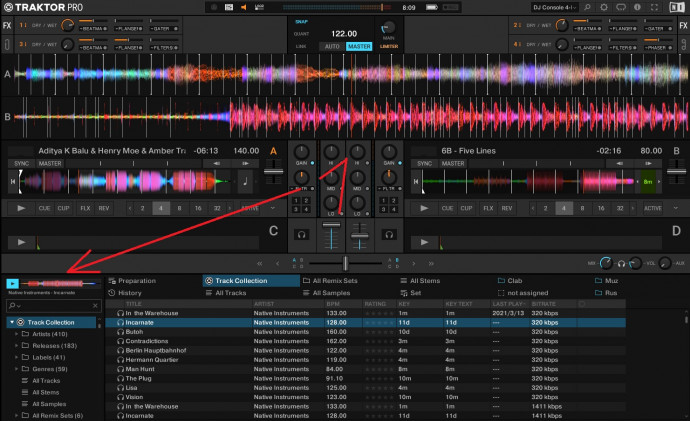Click the right FX panel icon
690x421 pixels.
point(683,25)
